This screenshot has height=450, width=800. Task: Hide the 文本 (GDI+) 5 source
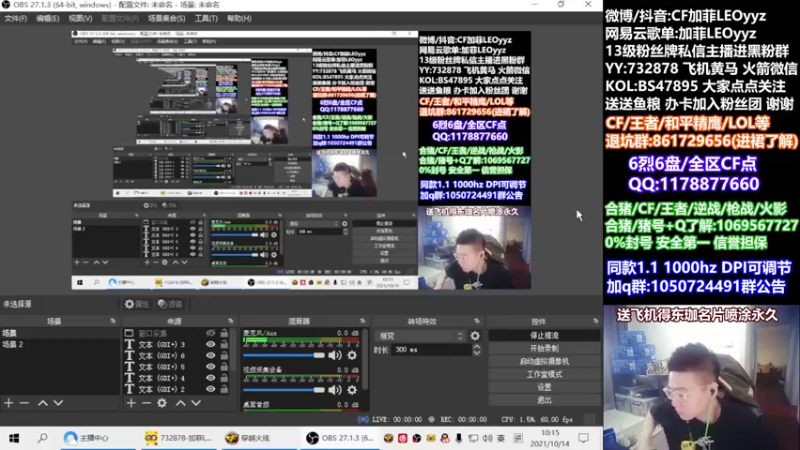pyautogui.click(x=210, y=367)
